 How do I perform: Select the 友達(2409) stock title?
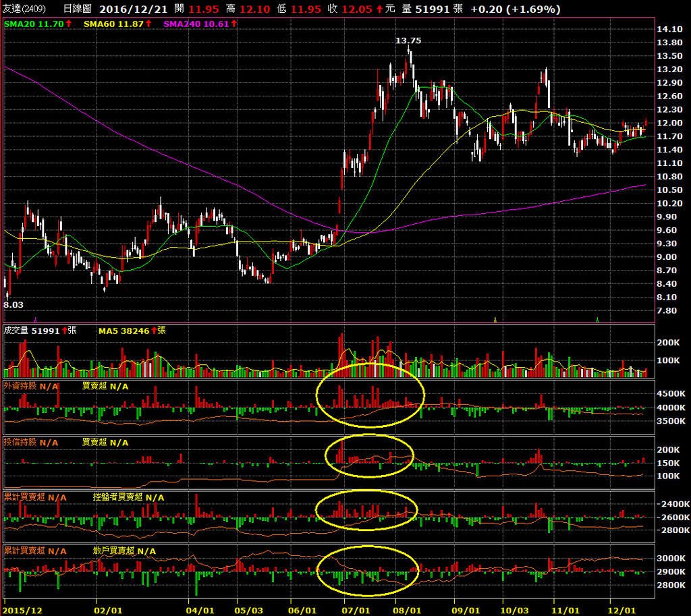coord(24,9)
